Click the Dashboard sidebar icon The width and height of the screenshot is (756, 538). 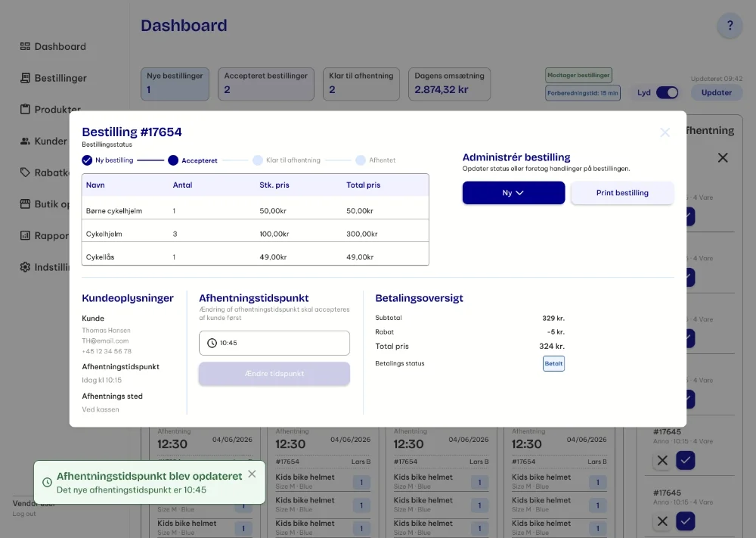coord(25,46)
